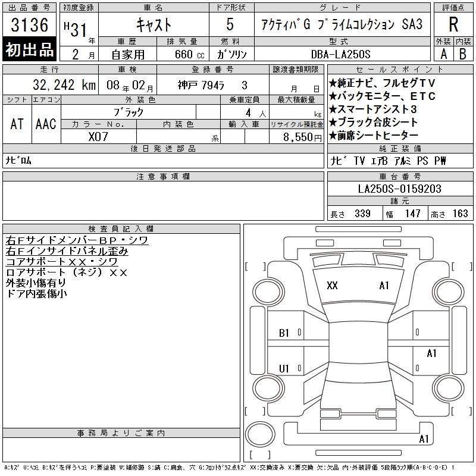Select the interior rating B

pyautogui.click(x=463, y=54)
